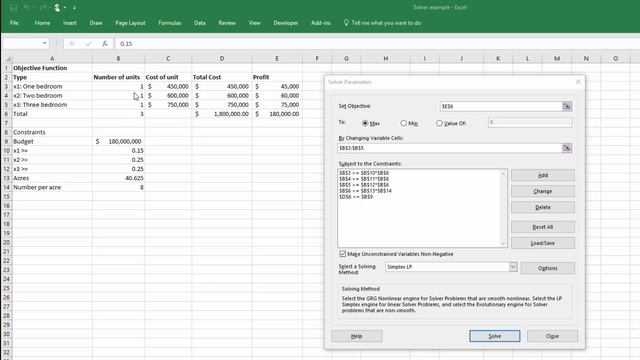Select the x2: Two bedroom cell
640x360 pixels.
(52, 96)
